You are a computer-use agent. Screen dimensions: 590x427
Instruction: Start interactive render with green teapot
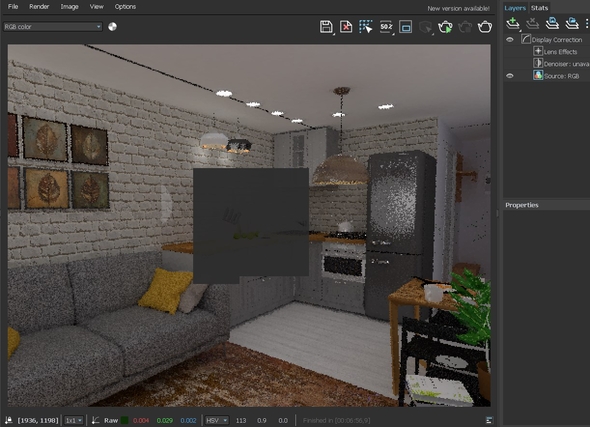445,27
